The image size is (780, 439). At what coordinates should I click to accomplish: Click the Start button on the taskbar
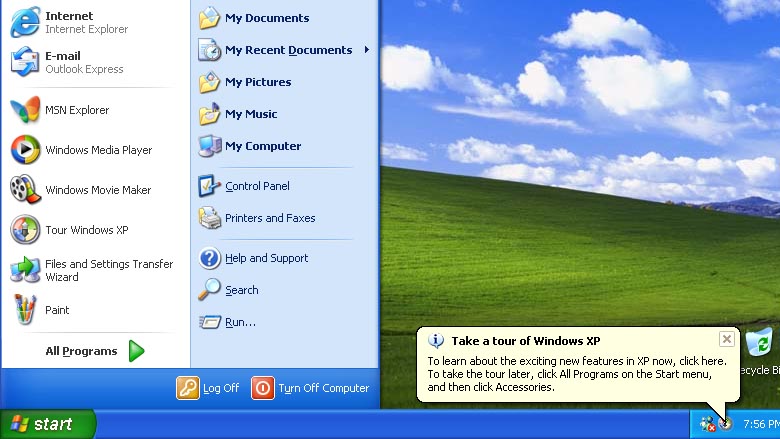[48, 424]
